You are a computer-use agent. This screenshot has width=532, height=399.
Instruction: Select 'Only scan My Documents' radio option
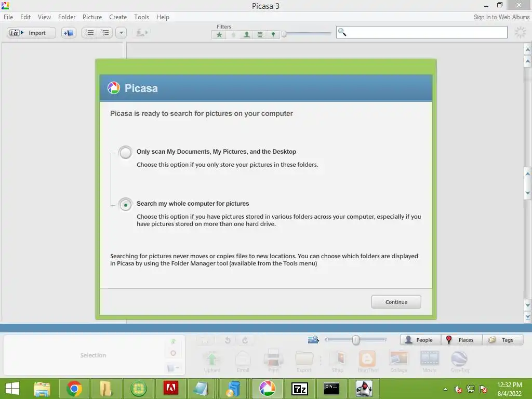[125, 152]
